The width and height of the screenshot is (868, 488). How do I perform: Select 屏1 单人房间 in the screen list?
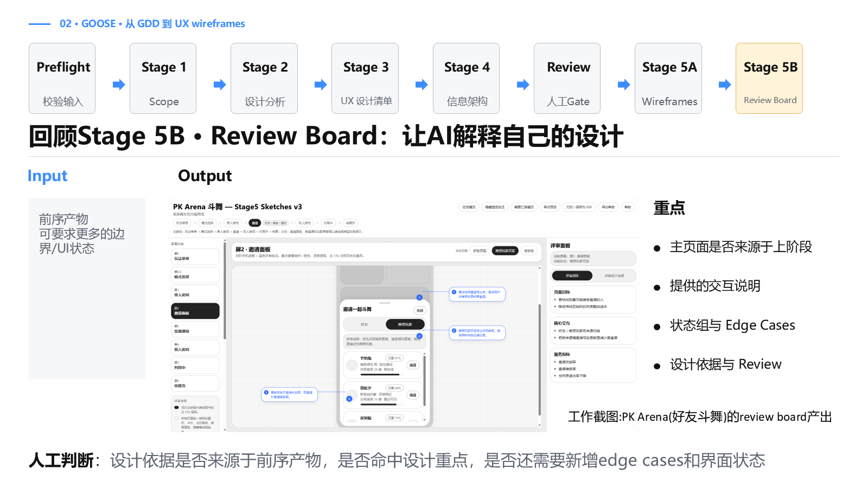point(195,293)
